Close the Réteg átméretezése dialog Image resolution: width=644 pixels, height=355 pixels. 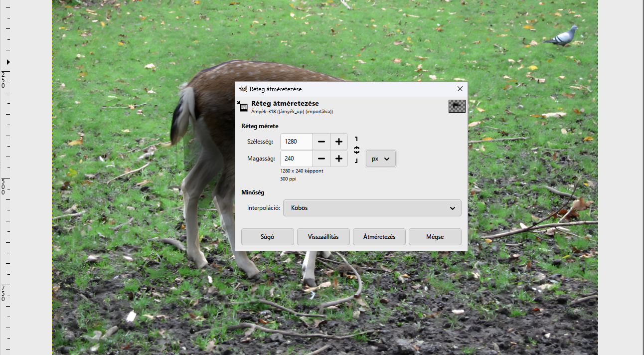tap(460, 89)
